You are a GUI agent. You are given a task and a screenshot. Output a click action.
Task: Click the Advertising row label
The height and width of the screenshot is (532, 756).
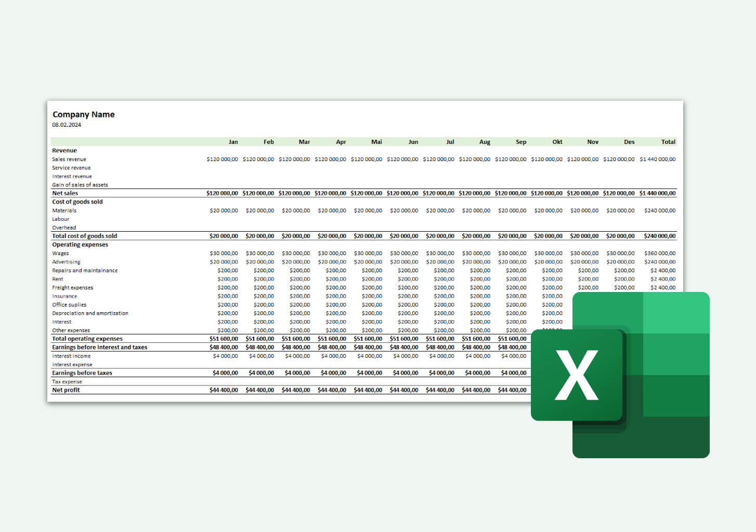pyautogui.click(x=66, y=262)
